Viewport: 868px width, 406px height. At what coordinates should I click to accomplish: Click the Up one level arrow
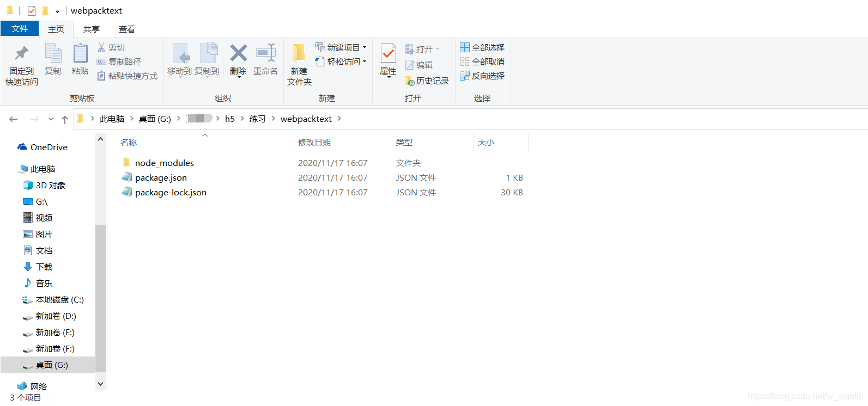[x=65, y=119]
